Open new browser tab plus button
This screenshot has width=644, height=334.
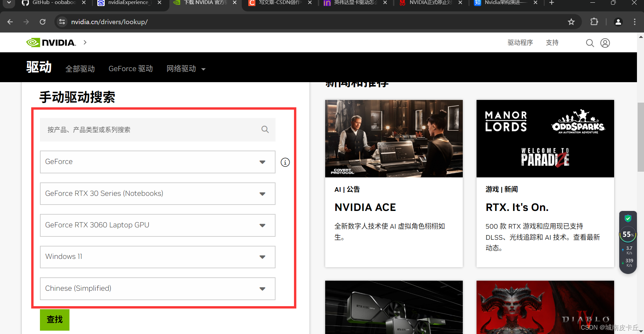click(551, 3)
